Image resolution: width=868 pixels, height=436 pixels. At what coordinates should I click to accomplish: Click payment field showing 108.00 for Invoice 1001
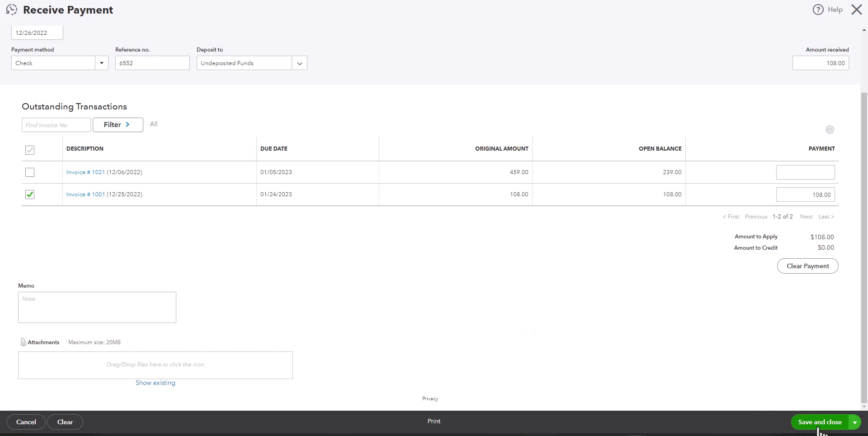coord(805,194)
